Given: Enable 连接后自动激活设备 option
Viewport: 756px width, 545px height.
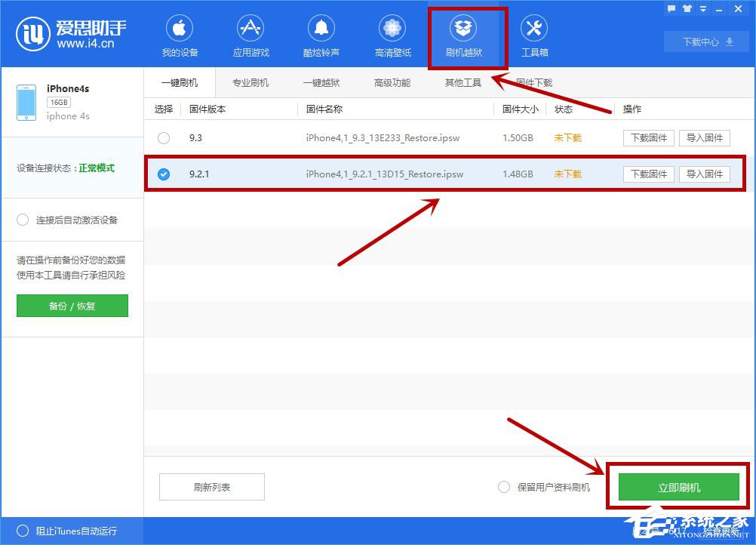Looking at the screenshot, I should pos(22,220).
